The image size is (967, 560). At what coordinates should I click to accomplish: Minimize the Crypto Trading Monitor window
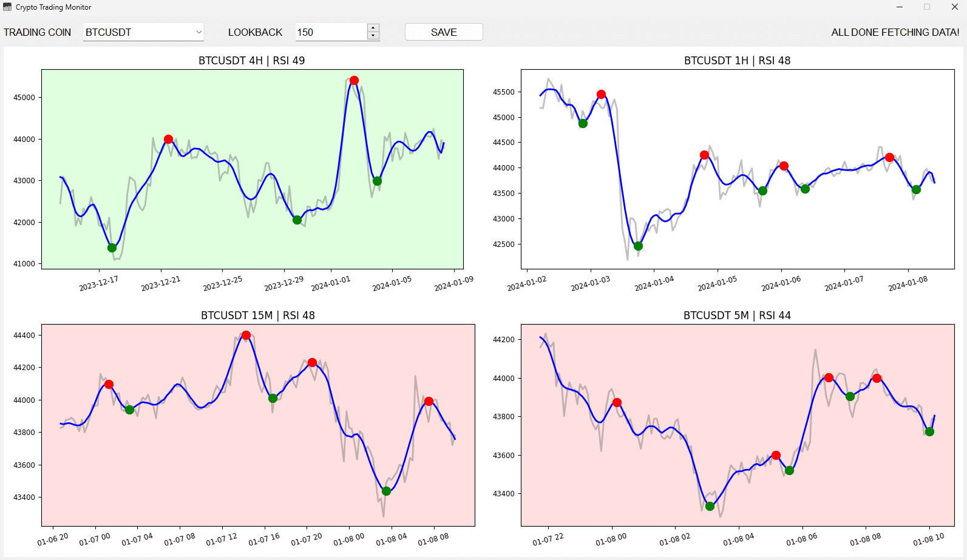899,7
